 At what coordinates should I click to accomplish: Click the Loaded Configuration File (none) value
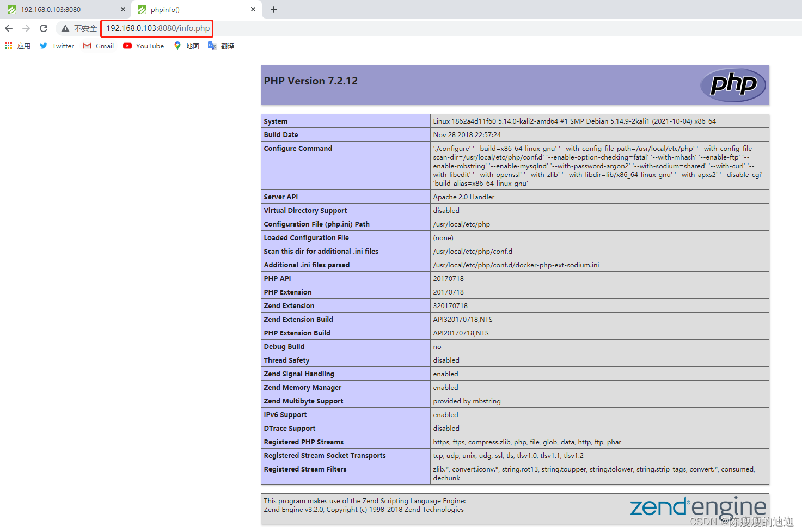pos(443,237)
